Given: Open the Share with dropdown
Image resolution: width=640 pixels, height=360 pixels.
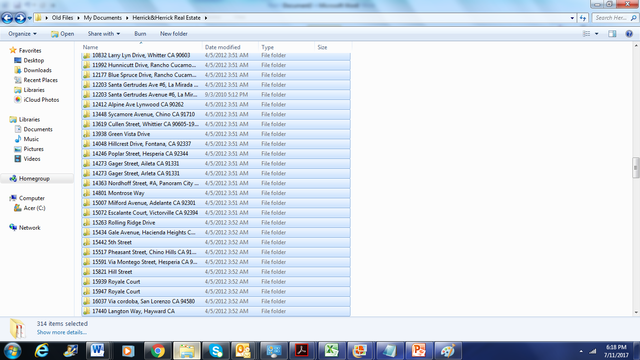Looking at the screenshot, I should [104, 34].
